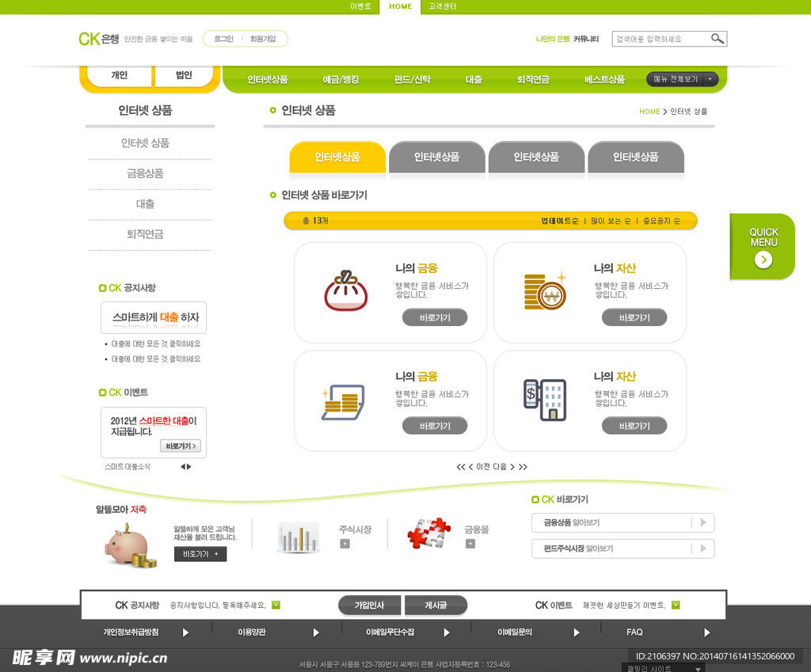Click previous arrow in 스마트 대출소식
This screenshot has height=672, width=811.
click(183, 467)
